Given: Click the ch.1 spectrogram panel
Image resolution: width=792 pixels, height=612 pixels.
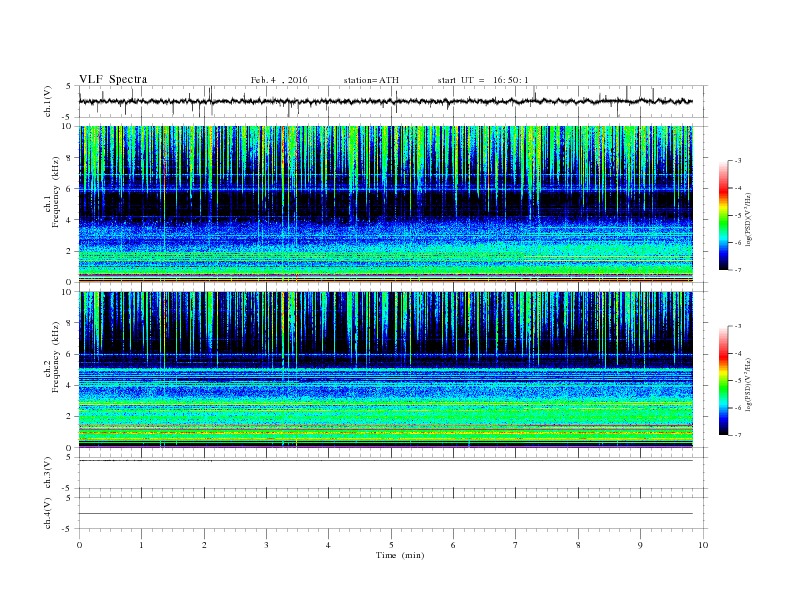Looking at the screenshot, I should [385, 204].
